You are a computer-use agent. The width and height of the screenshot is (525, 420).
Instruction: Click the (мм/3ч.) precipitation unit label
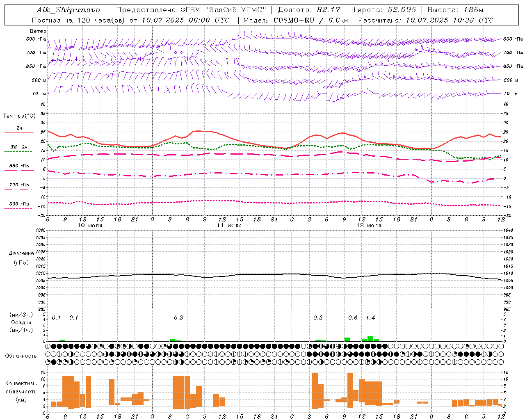point(21,315)
